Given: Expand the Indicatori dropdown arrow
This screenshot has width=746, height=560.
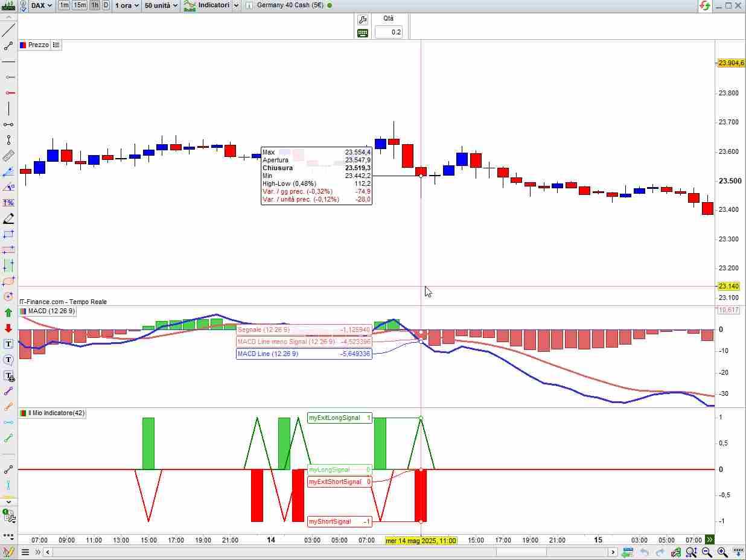Looking at the screenshot, I should tap(236, 5).
